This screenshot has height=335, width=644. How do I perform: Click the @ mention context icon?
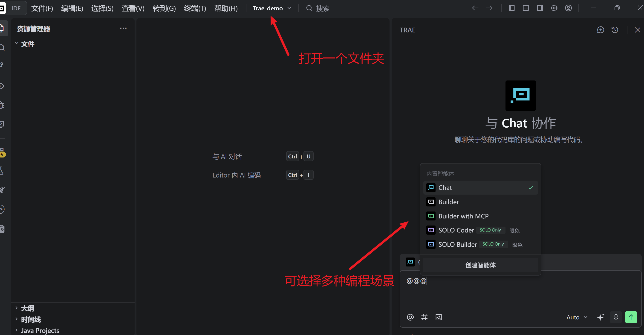pyautogui.click(x=410, y=317)
